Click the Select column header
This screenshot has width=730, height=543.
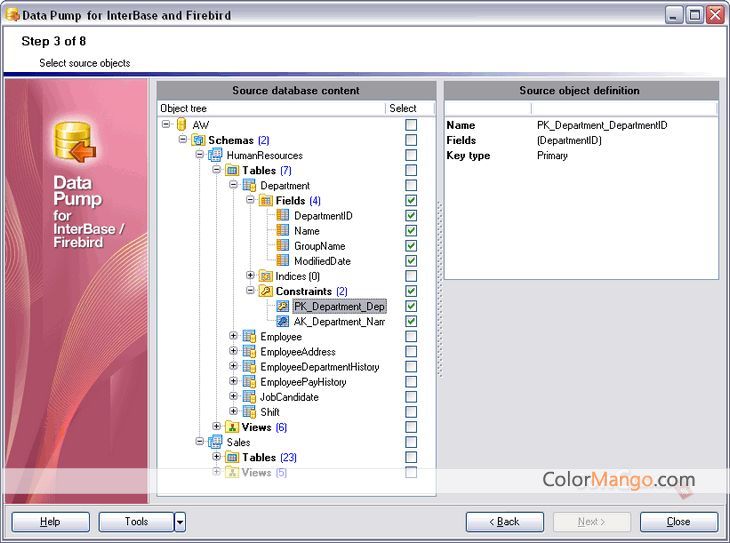(410, 109)
